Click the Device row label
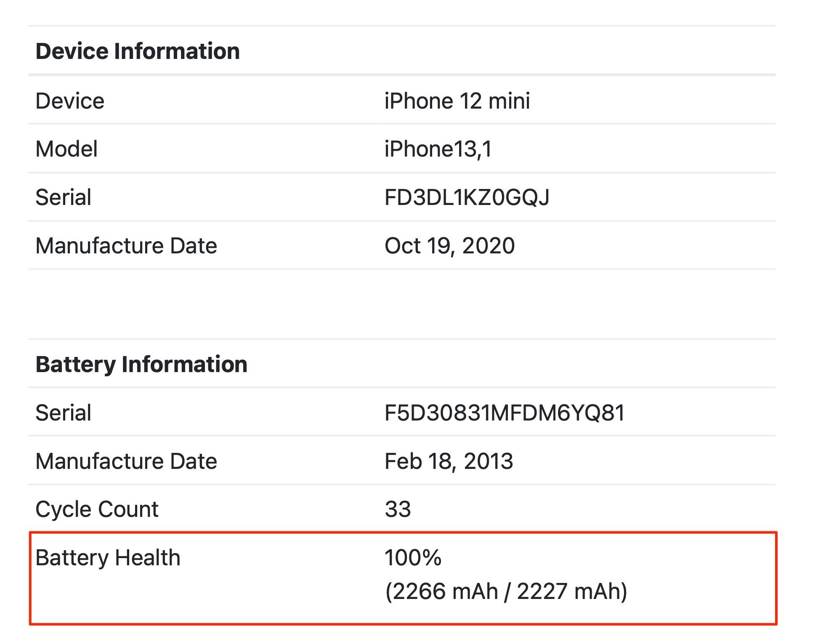This screenshot has width=818, height=644. pos(70,101)
